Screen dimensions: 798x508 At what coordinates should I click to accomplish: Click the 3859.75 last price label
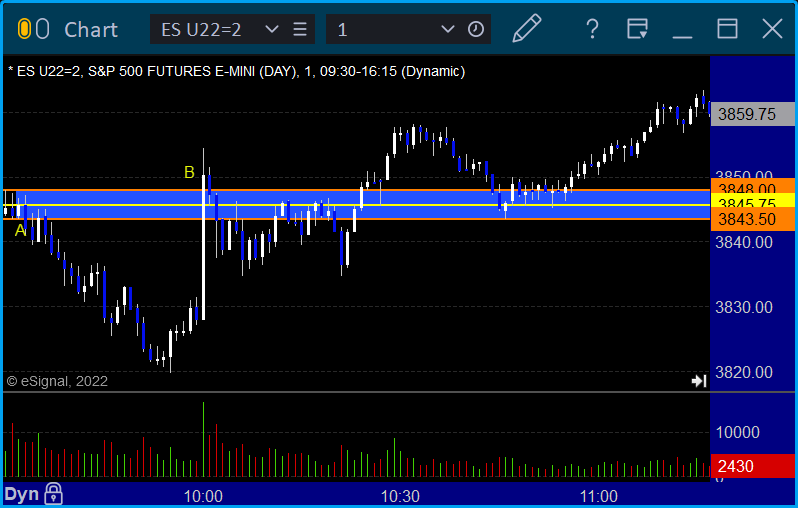(x=752, y=114)
